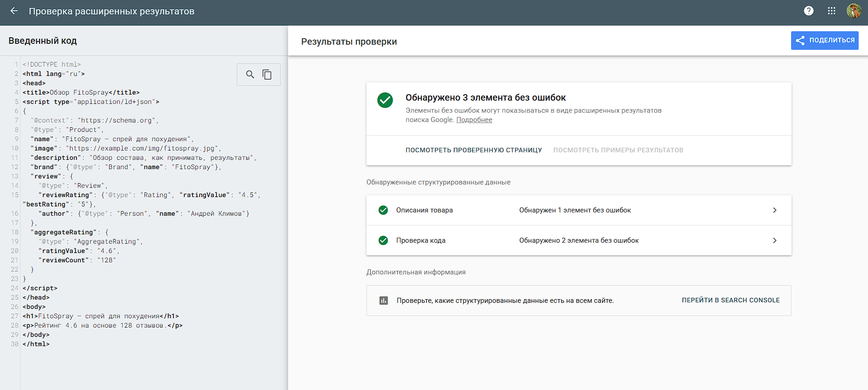Open the help question mark icon
This screenshot has width=868, height=390.
(809, 11)
